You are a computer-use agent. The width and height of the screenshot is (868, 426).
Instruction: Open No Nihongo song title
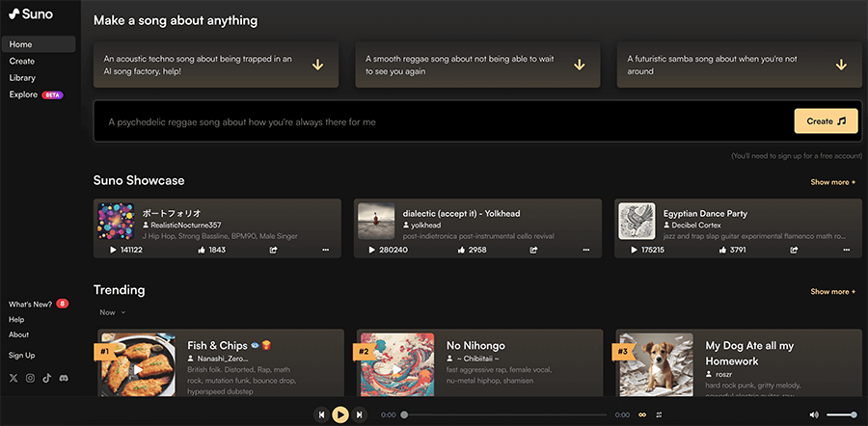[x=475, y=346]
